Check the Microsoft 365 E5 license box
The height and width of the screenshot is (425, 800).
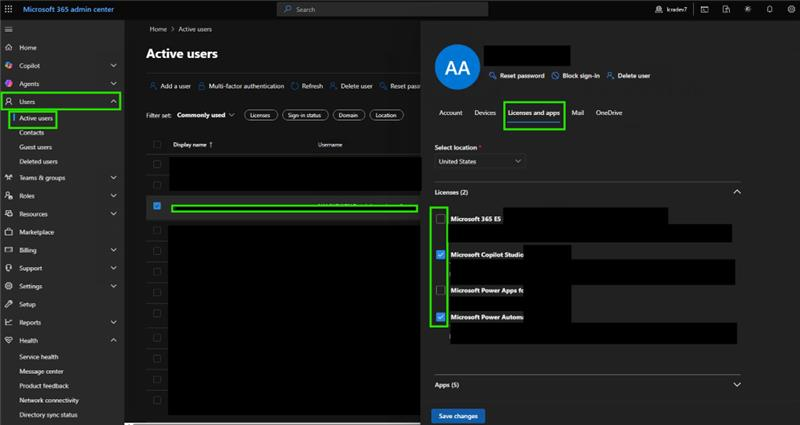pos(440,219)
